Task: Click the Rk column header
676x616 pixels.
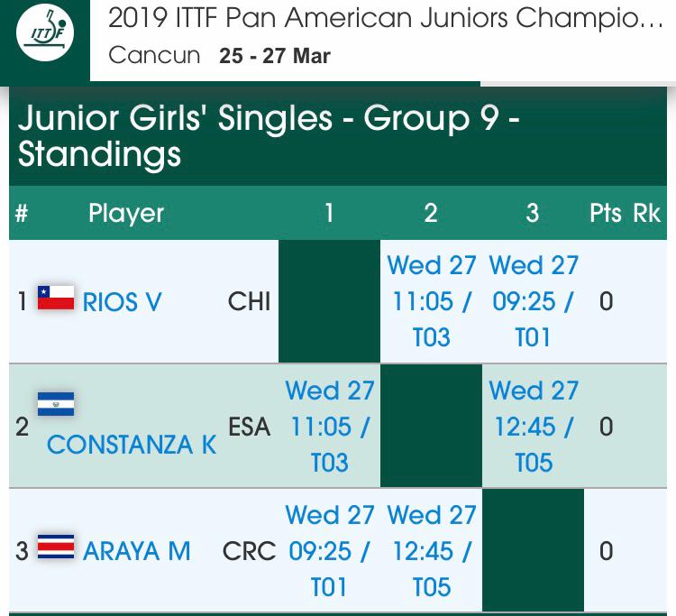Action: point(646,213)
